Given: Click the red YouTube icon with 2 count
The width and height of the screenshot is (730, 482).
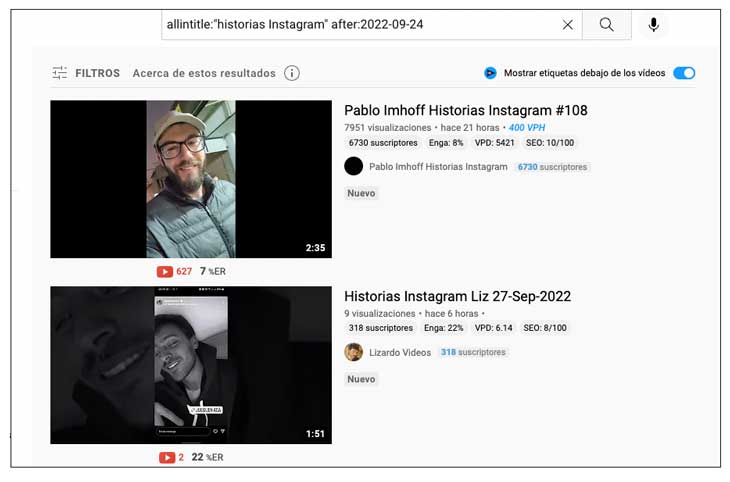Looking at the screenshot, I should coord(167,457).
